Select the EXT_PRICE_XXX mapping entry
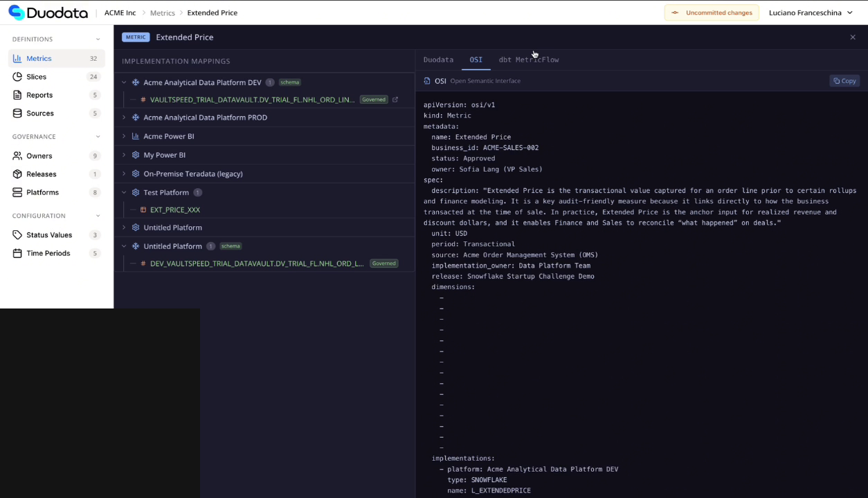This screenshot has height=498, width=868. point(175,210)
